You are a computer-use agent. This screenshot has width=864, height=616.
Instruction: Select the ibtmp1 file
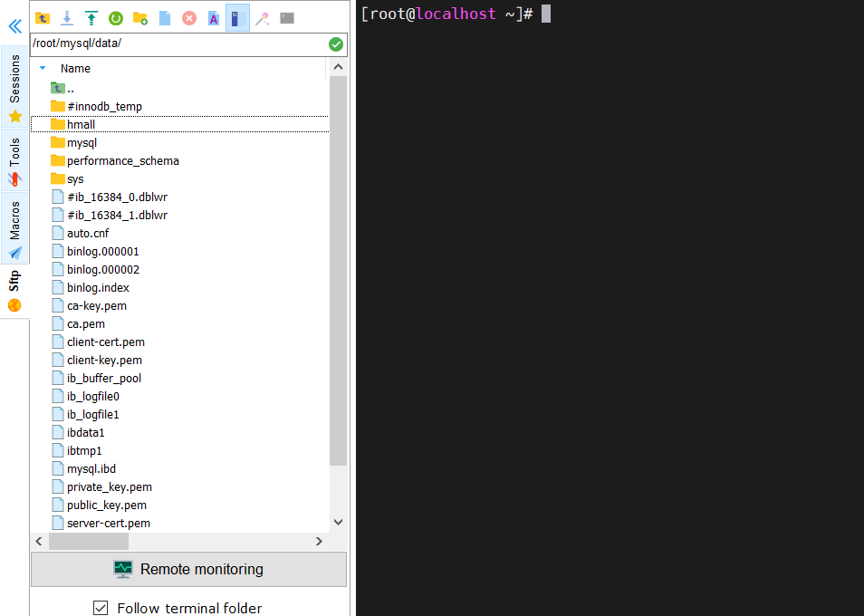tap(77, 451)
